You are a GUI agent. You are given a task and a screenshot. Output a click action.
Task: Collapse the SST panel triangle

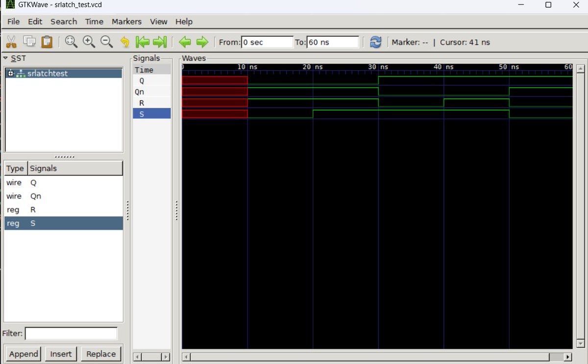(5, 58)
